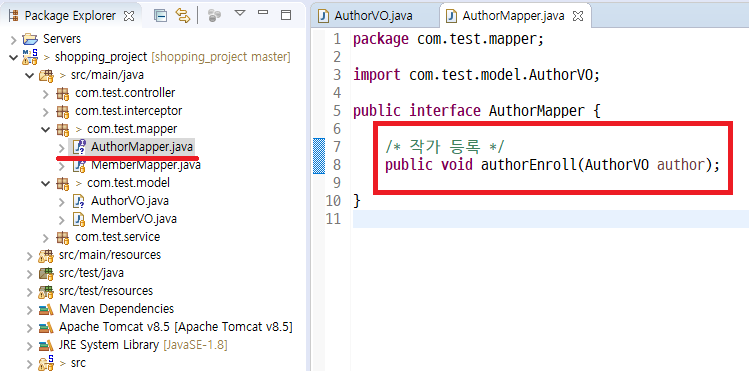Click the com.test.mapper package icon

coord(63,129)
